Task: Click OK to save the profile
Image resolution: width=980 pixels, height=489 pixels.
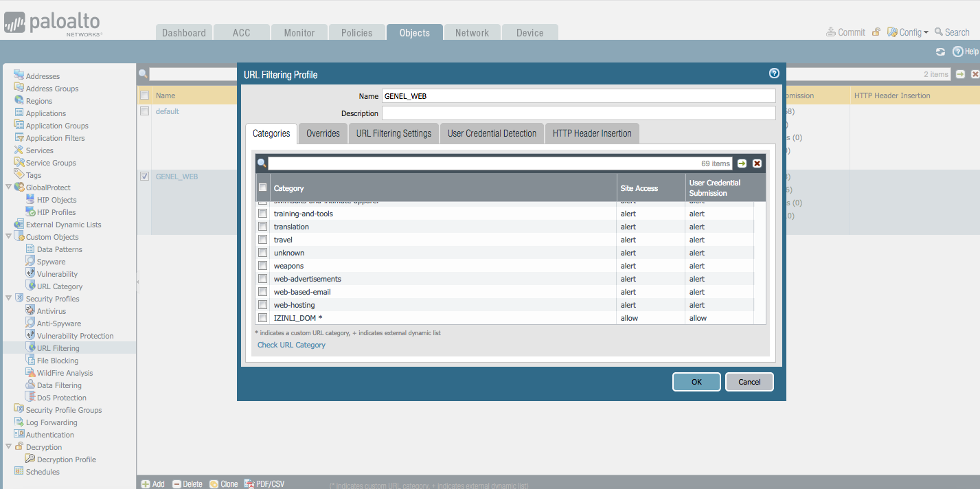Action: pyautogui.click(x=696, y=381)
